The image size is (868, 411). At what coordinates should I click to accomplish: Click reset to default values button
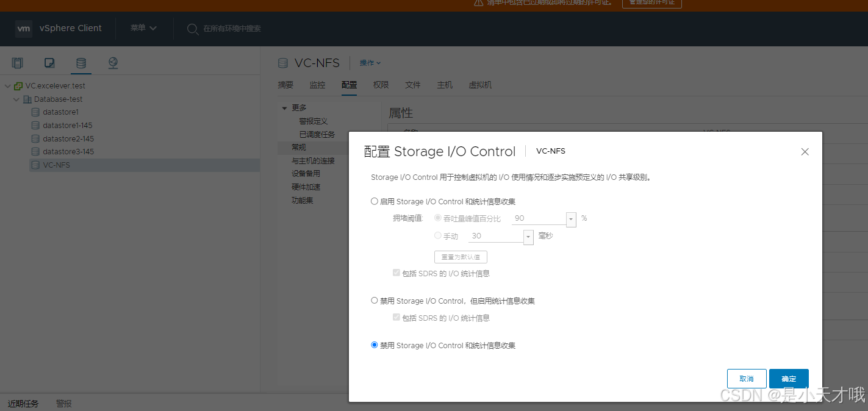(461, 257)
